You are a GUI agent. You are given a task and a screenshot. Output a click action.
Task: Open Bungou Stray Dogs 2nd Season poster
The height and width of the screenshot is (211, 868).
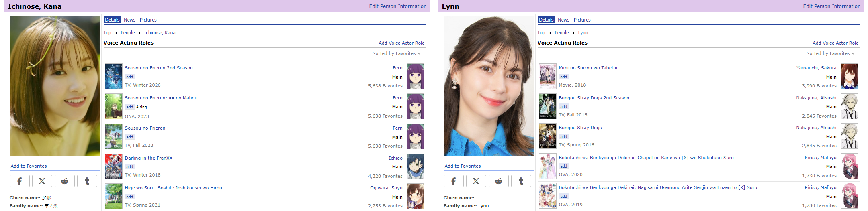(x=547, y=106)
